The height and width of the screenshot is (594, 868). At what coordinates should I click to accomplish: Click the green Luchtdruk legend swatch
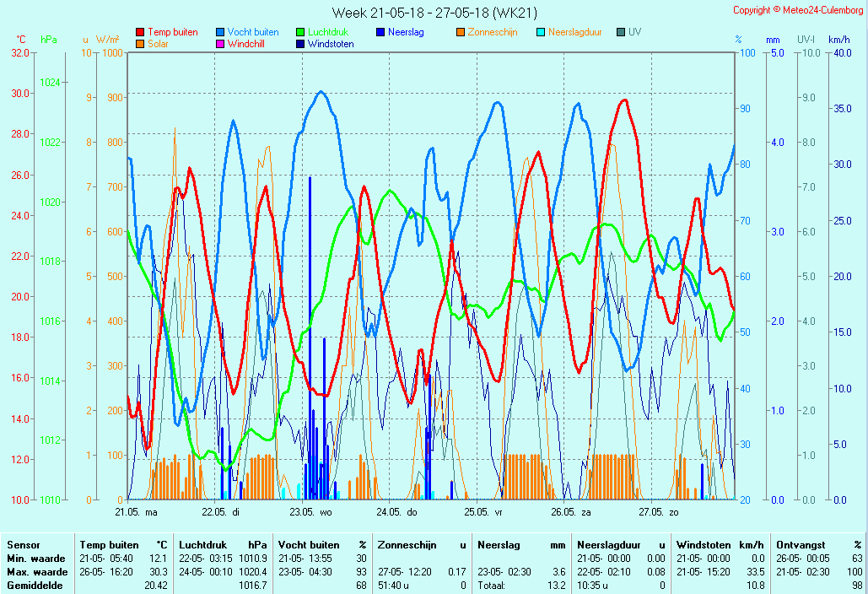pos(300,32)
